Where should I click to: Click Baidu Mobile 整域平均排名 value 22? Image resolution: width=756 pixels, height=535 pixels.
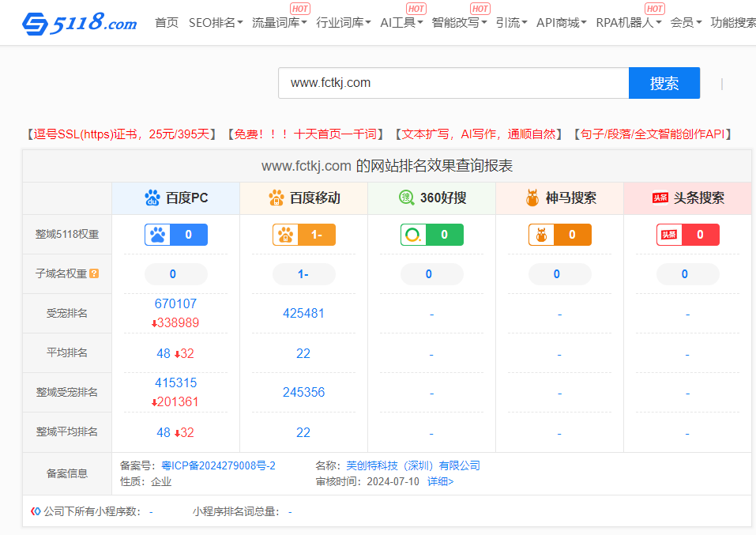[x=303, y=433]
